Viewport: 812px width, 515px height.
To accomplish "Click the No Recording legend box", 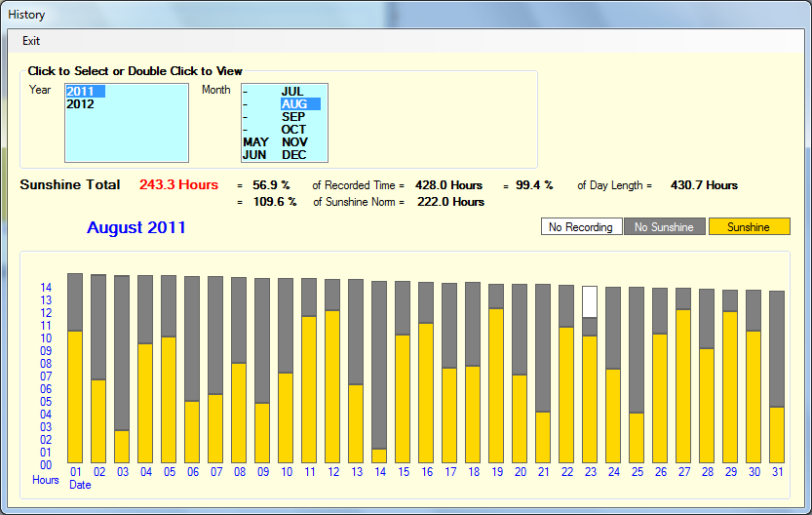I will point(581,227).
